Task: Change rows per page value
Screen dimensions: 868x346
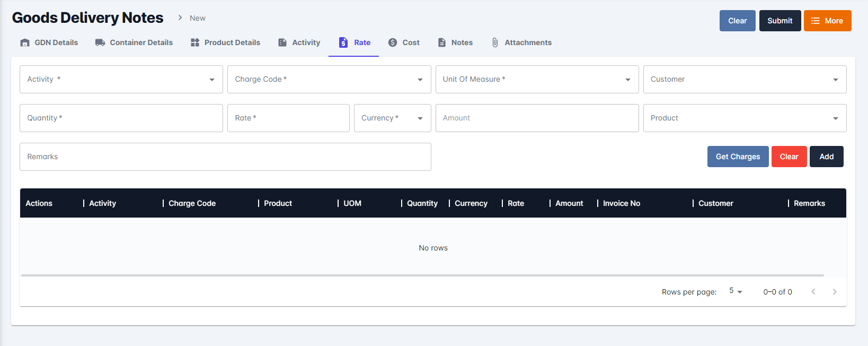Action: click(x=736, y=291)
